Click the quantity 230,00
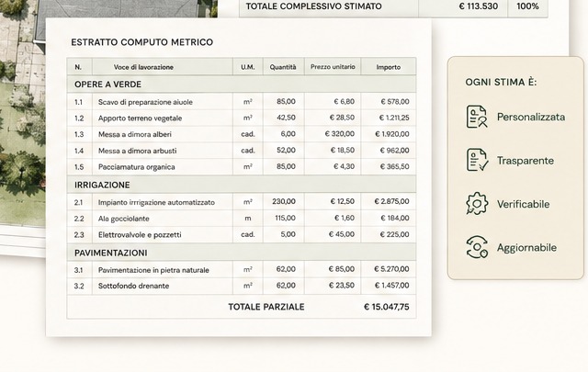Viewport: 588px width, 372px height. 284,201
